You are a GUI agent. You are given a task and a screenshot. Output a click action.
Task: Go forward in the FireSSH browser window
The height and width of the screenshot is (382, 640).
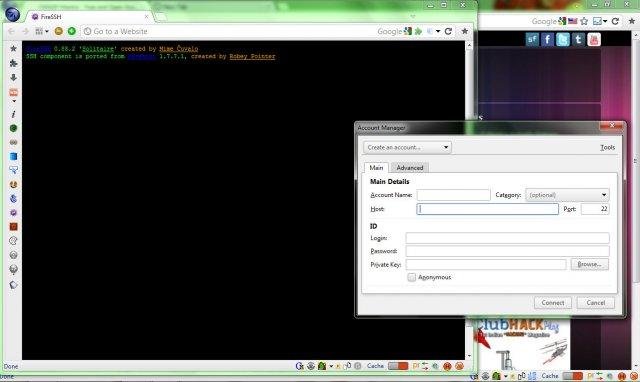(25, 31)
